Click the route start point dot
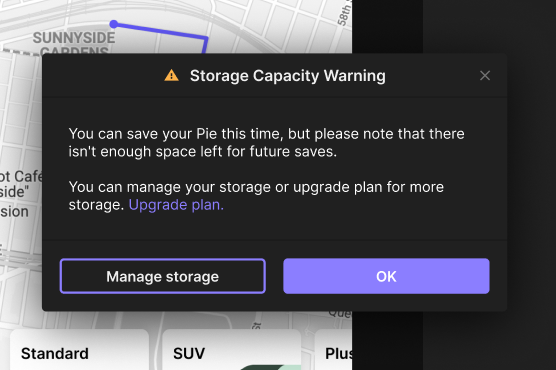 pos(114,24)
